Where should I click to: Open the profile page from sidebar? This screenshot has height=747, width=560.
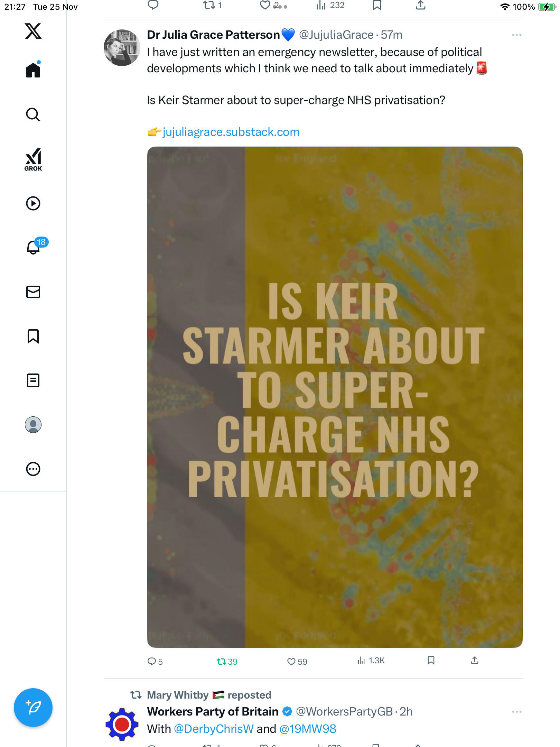tap(33, 425)
